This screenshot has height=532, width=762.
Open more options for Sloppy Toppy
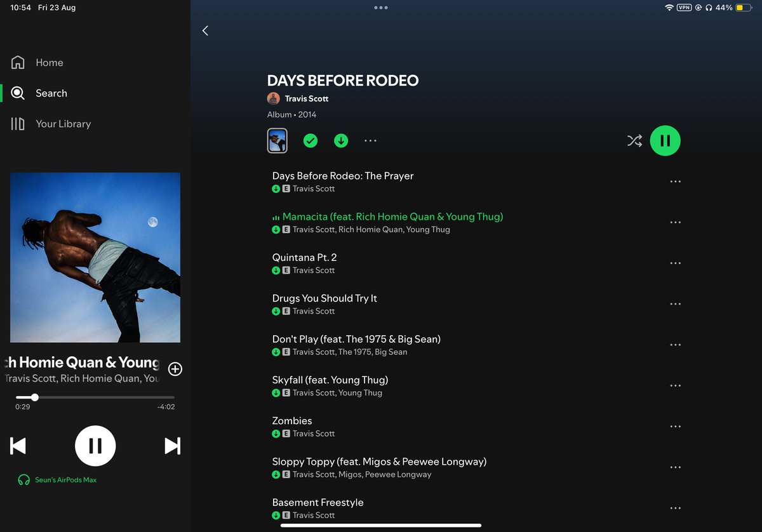click(675, 467)
